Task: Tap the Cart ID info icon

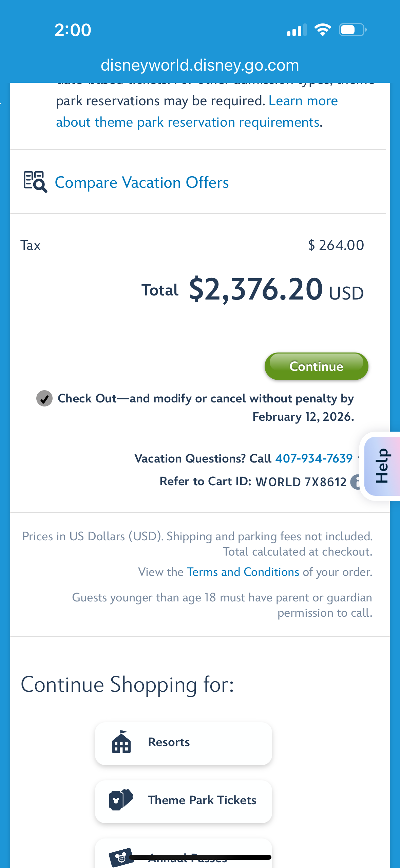Action: [x=356, y=482]
